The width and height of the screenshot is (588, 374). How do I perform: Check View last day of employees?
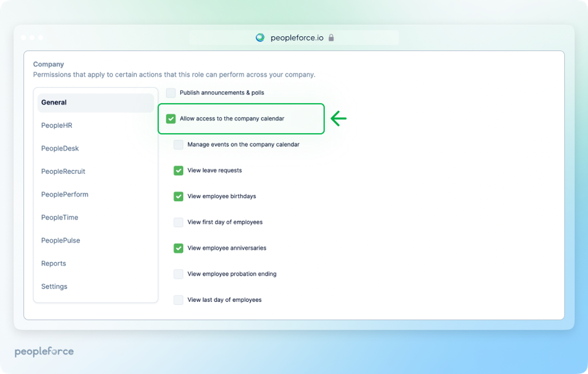(179, 300)
